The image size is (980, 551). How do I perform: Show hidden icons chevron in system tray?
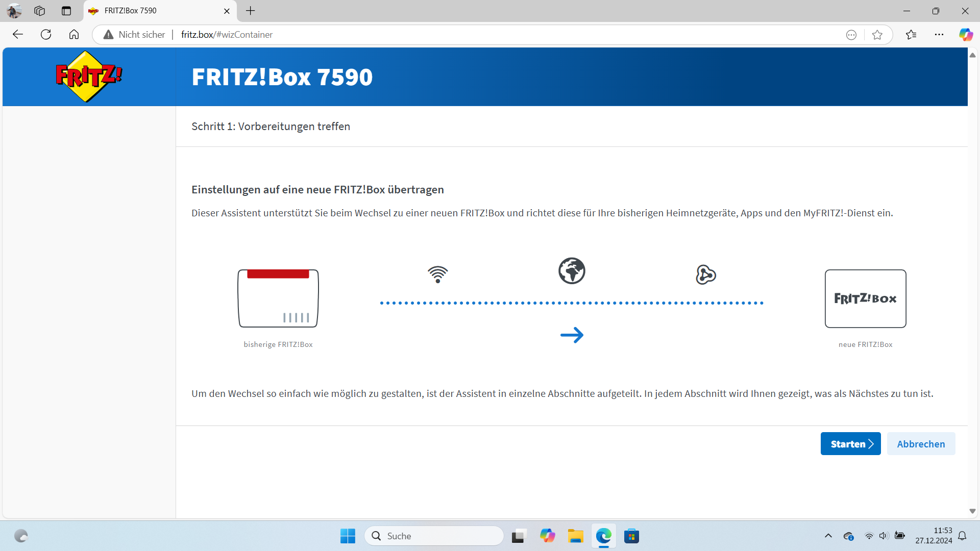(828, 536)
